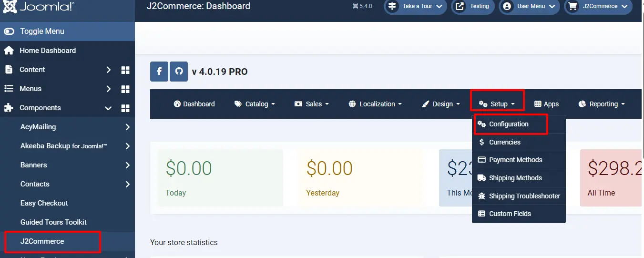Open the Apps page

tap(546, 104)
